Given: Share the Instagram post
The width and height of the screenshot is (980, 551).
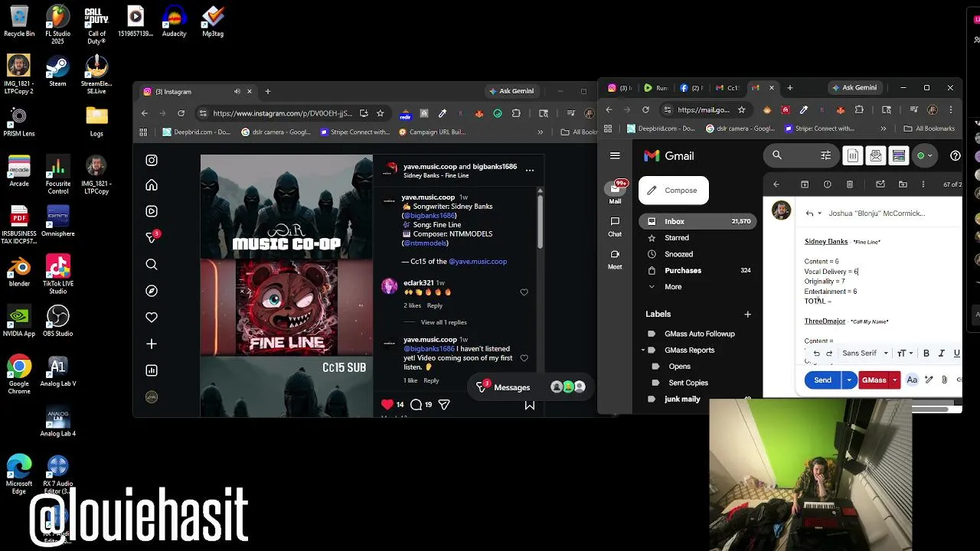Looking at the screenshot, I should pyautogui.click(x=444, y=404).
